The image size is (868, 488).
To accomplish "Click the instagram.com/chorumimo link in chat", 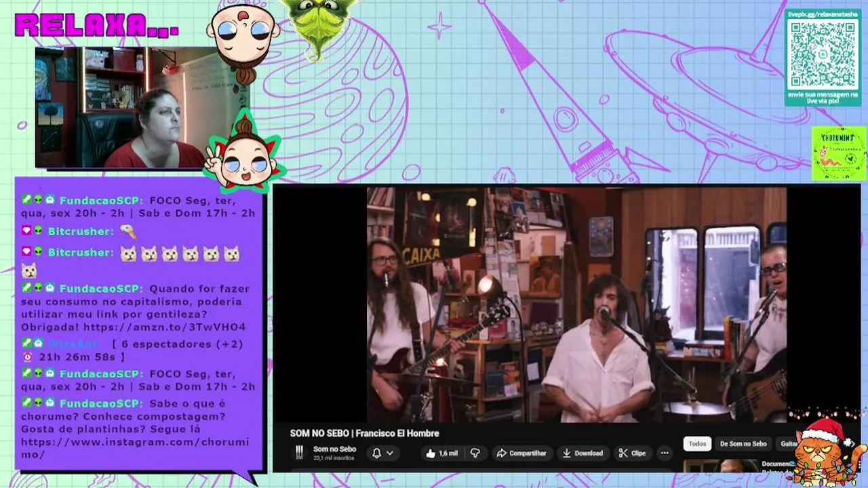I will click(135, 448).
